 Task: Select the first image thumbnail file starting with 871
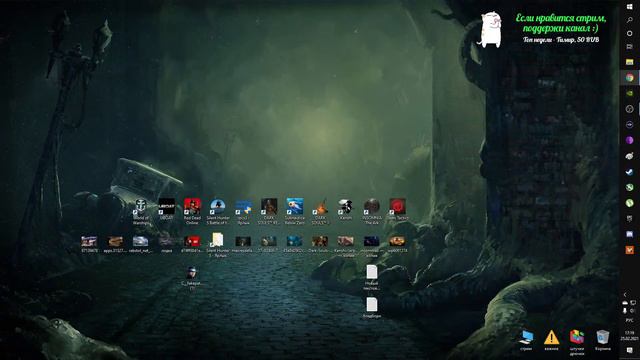(x=89, y=244)
